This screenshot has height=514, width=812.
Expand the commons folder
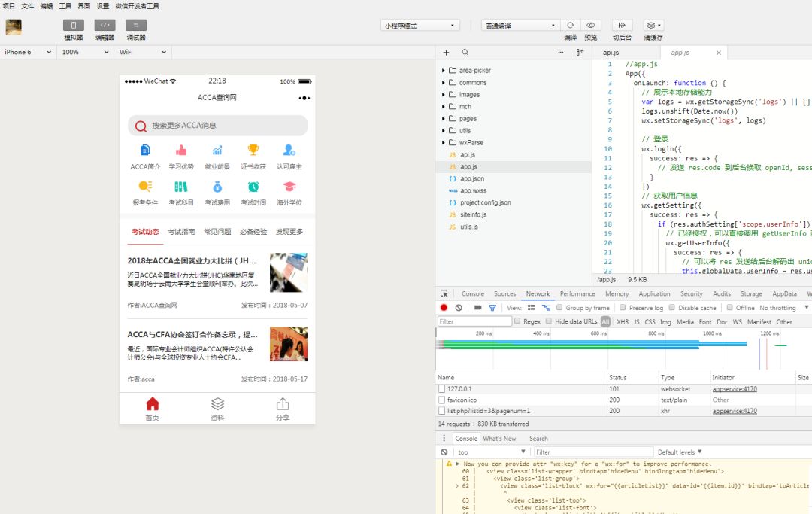[x=444, y=82]
